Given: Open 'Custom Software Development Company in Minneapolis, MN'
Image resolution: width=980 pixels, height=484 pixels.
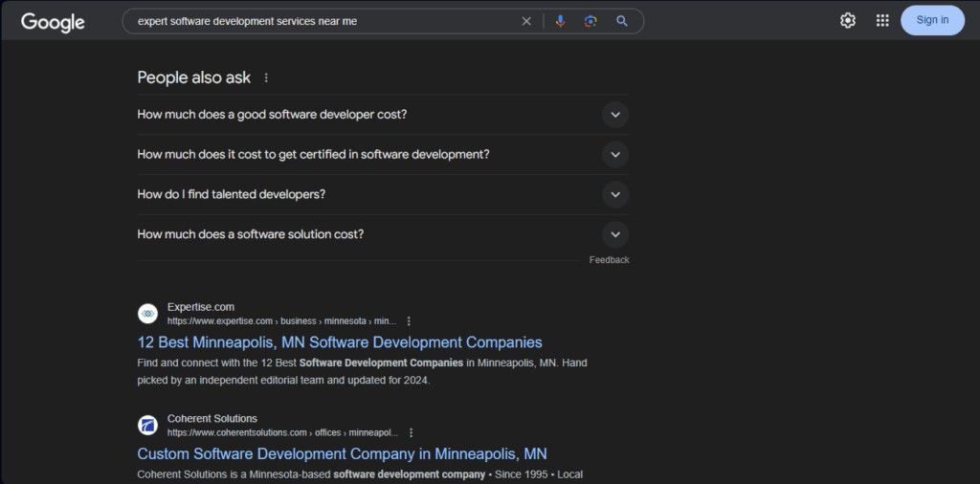Looking at the screenshot, I should tap(342, 453).
